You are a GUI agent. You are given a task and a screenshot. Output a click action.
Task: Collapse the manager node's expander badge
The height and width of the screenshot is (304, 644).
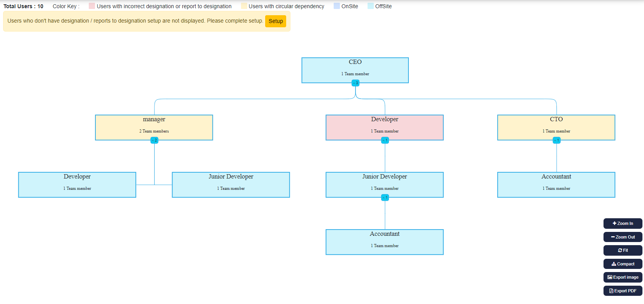(x=154, y=140)
